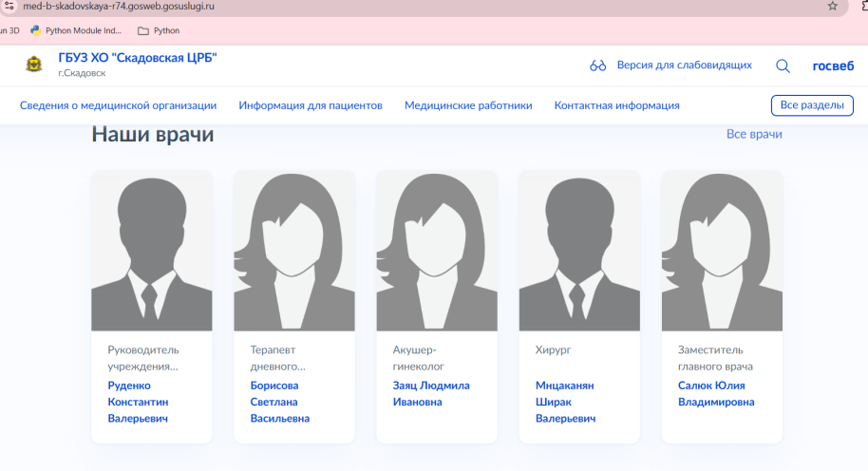Click Заяц Людмила's avatar silhouette photo

coord(437,252)
